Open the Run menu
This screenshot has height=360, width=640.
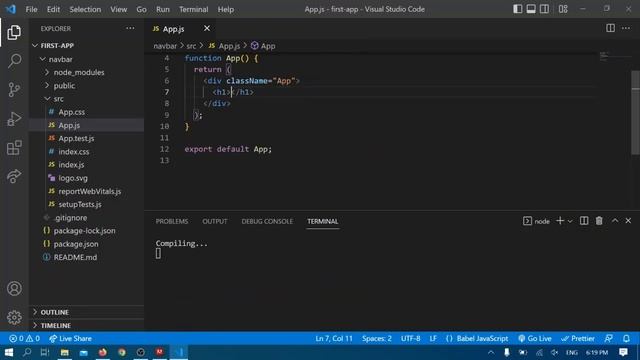[x=162, y=9]
